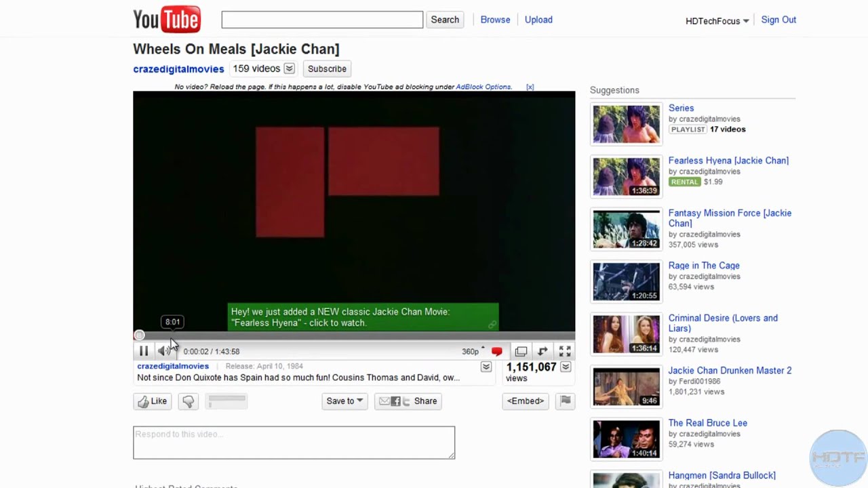
Task: Open Criminal Desire (Lovers and Liars) link
Action: click(x=723, y=323)
